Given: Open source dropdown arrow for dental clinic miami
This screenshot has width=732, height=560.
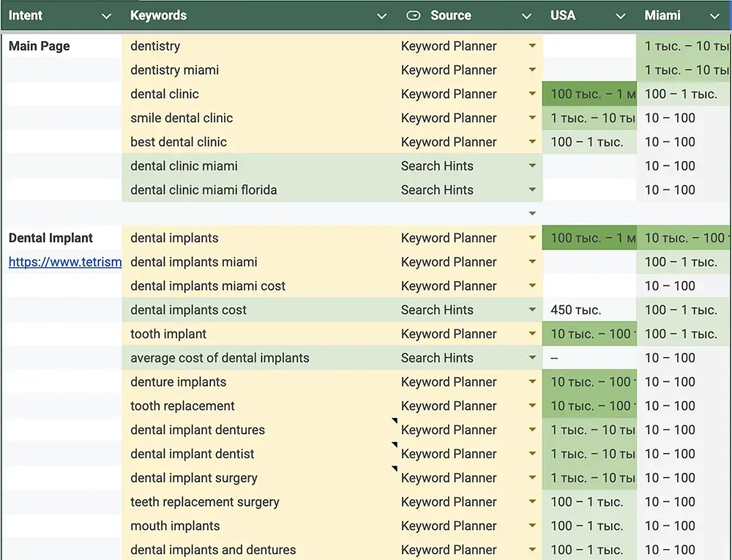Looking at the screenshot, I should point(532,166).
